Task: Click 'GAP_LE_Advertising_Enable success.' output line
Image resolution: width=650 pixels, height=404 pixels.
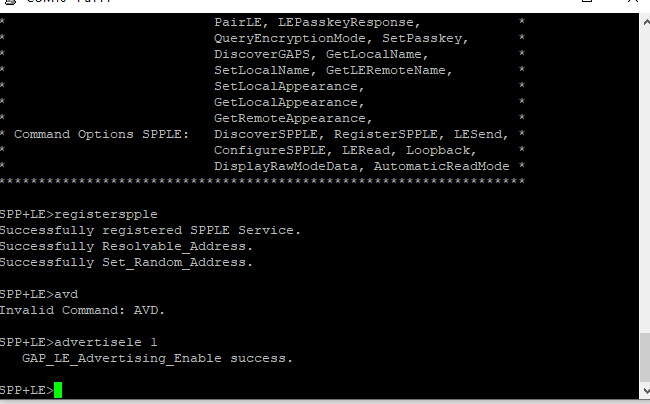Action: [x=157, y=358]
